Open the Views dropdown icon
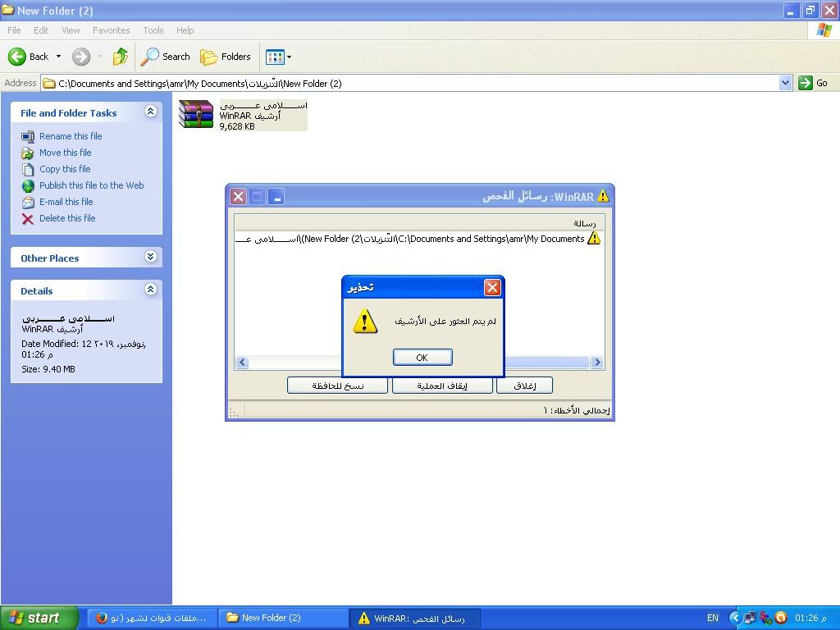Image resolution: width=840 pixels, height=630 pixels. pyautogui.click(x=279, y=57)
